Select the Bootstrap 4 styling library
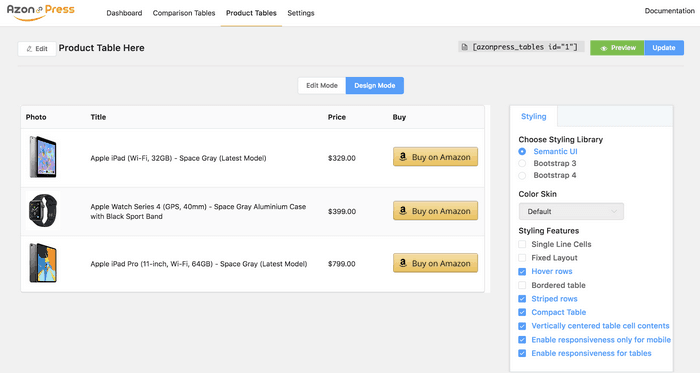 coord(522,175)
